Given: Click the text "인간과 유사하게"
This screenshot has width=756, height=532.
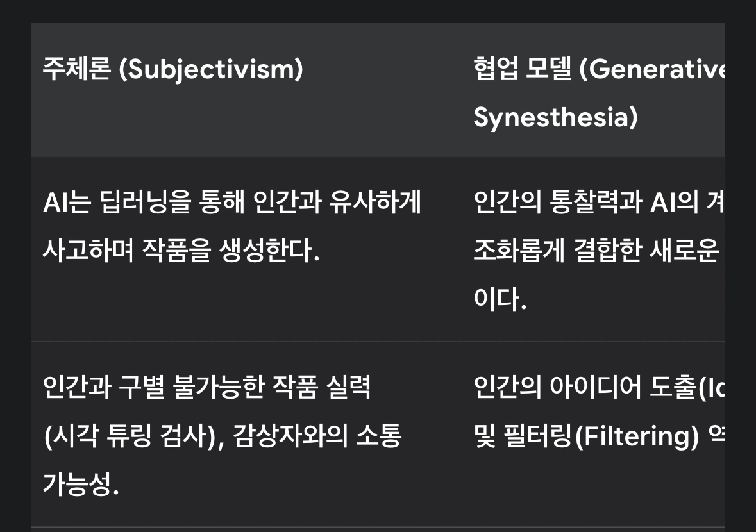Looking at the screenshot, I should 337,201.
